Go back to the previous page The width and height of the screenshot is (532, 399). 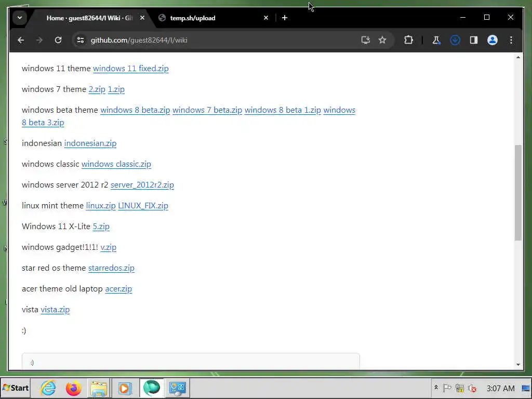click(x=21, y=40)
